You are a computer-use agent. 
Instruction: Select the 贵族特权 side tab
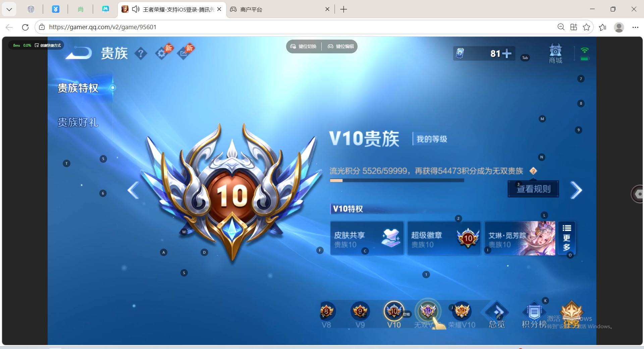coord(78,88)
